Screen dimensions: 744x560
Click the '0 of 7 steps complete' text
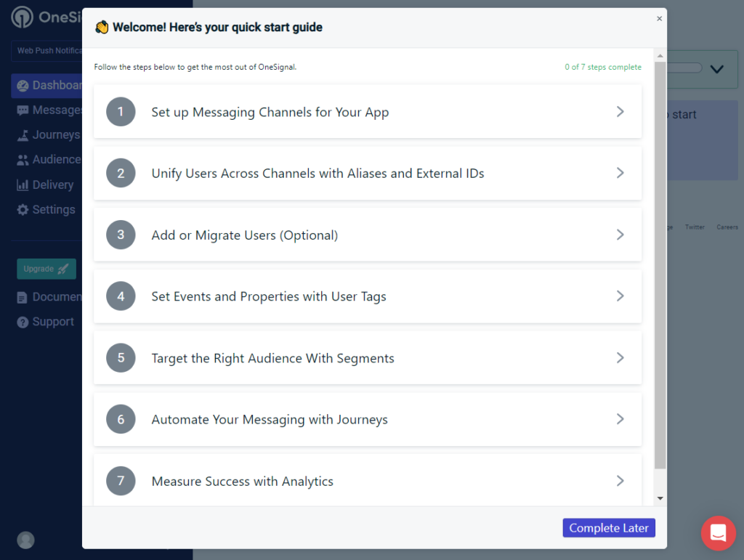(x=602, y=67)
